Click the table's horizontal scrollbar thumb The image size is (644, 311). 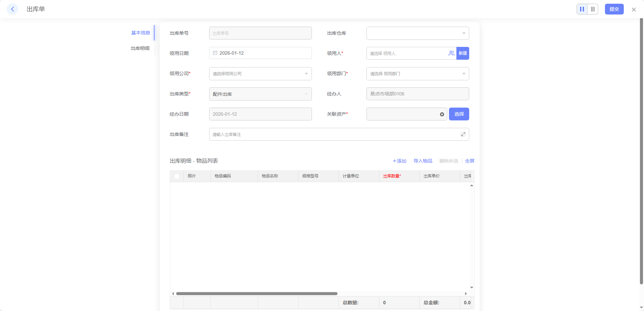pos(257,293)
